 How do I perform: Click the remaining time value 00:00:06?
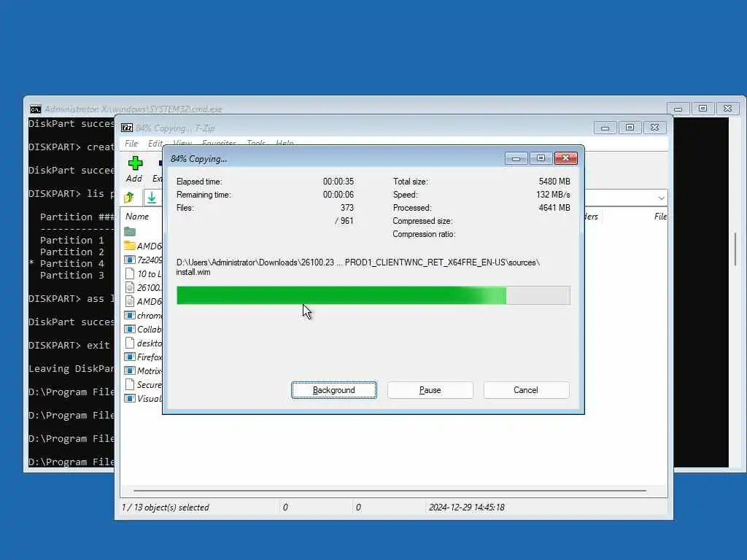point(338,195)
